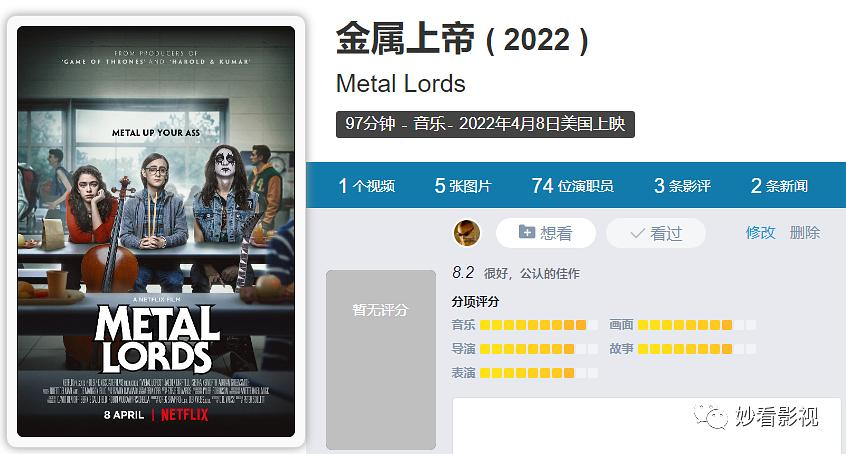Click the 画面 rating bar

697,325
